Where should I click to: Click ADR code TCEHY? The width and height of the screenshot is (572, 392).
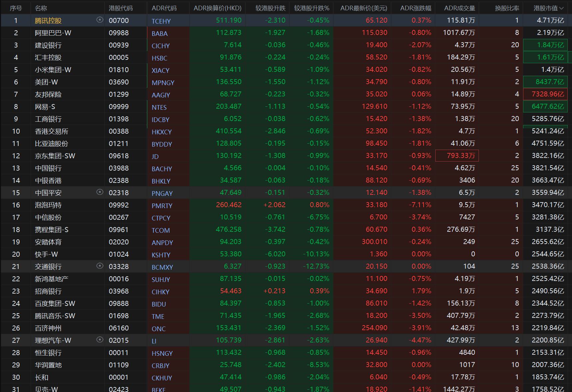[161, 21]
